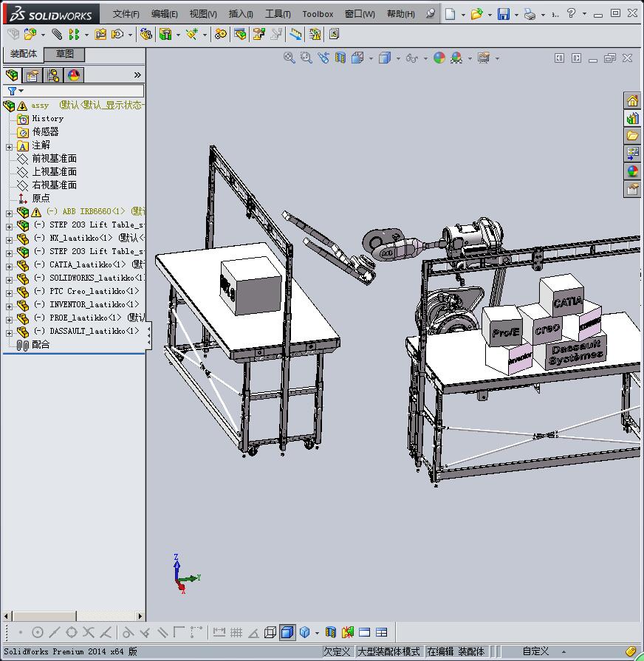The height and width of the screenshot is (661, 644).
Task: Toggle the Wireframe cube display button
Action: (270, 632)
